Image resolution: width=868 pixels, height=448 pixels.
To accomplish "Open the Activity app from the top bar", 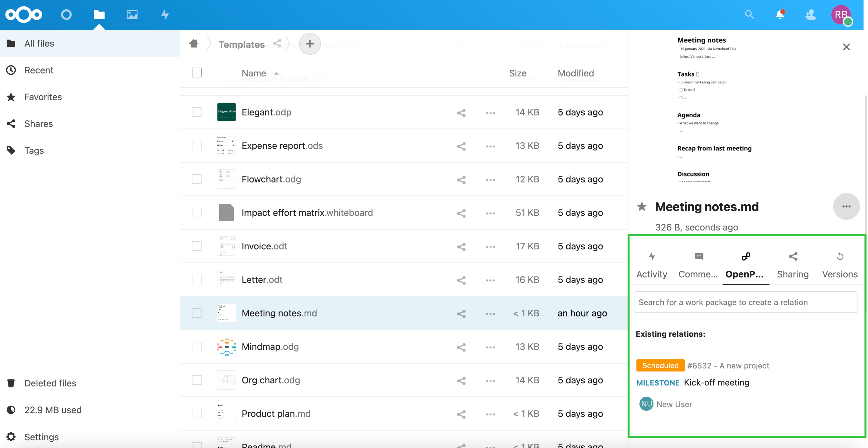I will point(165,15).
